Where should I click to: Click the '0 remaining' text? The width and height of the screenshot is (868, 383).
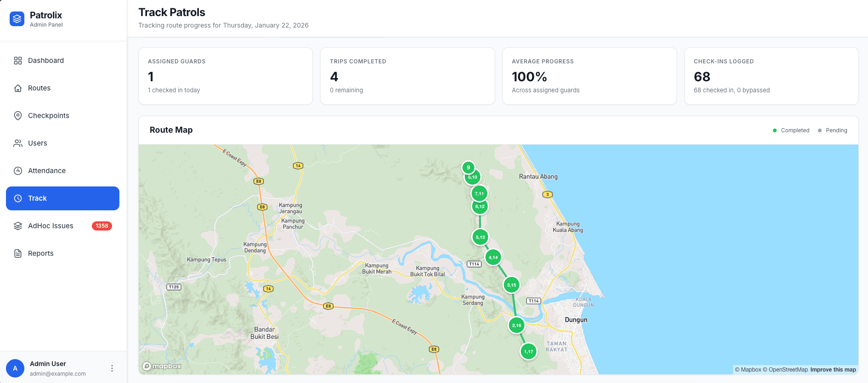coord(346,90)
